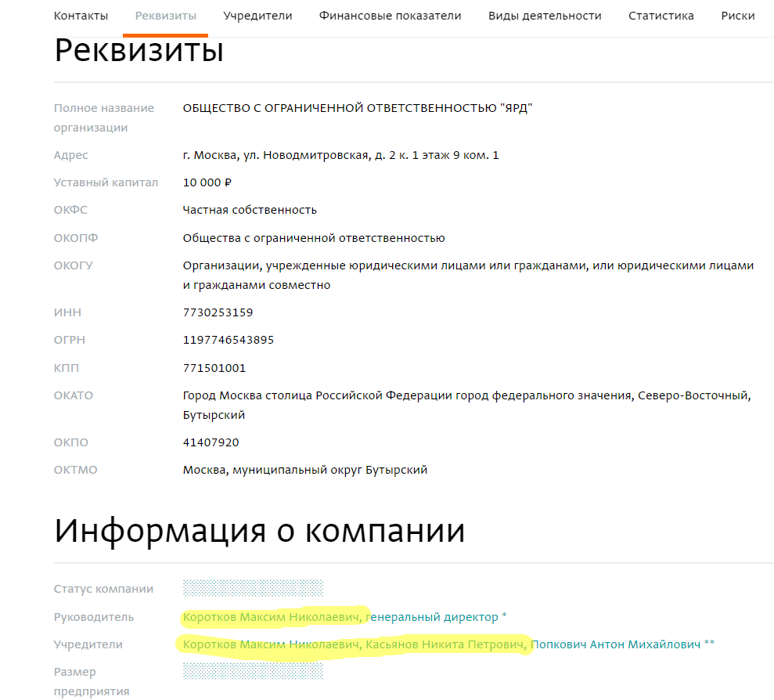Open the Статистика tab
Viewport: 774px width, 700px height.
(661, 16)
